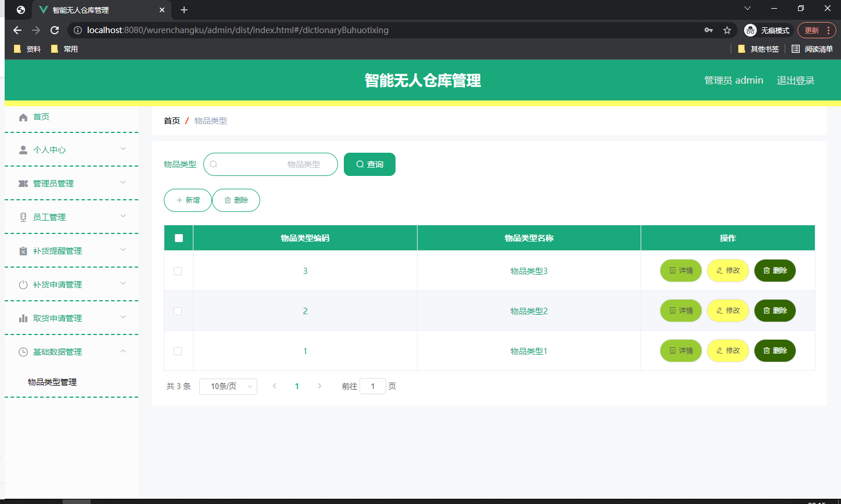The height and width of the screenshot is (504, 841).
Task: Open the 员工管理 sidebar menu label
Action: click(49, 217)
